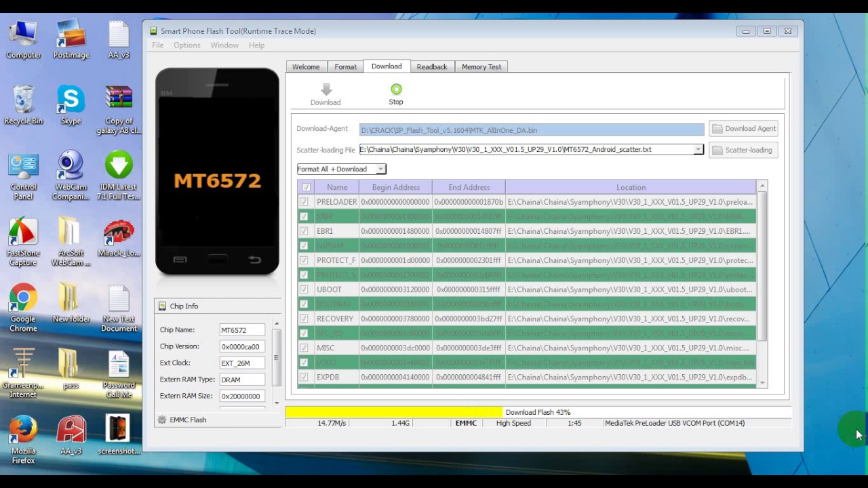The width and height of the screenshot is (868, 488).
Task: Toggle the MISC row checkbox
Action: [304, 348]
